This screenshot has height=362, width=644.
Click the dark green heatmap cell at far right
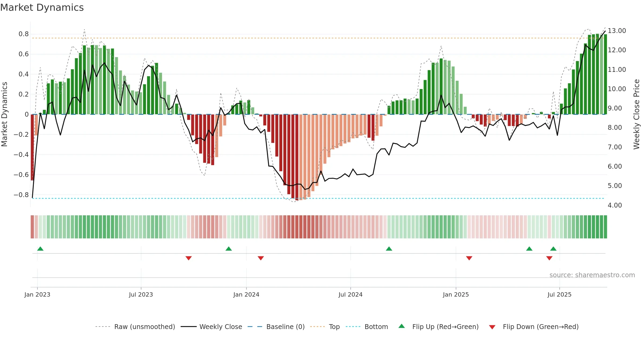(x=605, y=227)
